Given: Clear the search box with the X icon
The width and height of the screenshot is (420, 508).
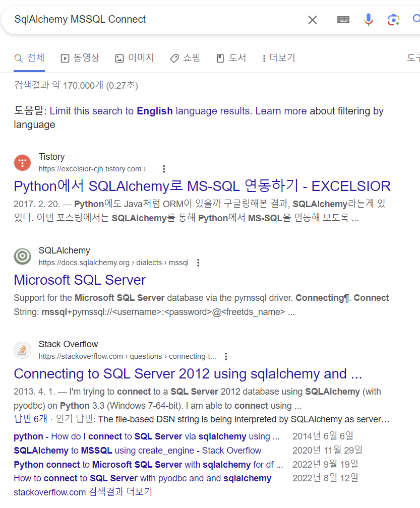Looking at the screenshot, I should point(313,20).
